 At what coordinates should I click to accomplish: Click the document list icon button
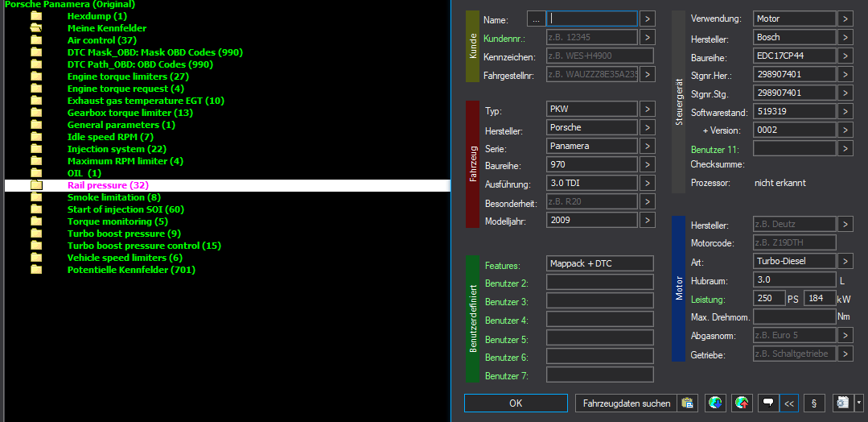843,403
